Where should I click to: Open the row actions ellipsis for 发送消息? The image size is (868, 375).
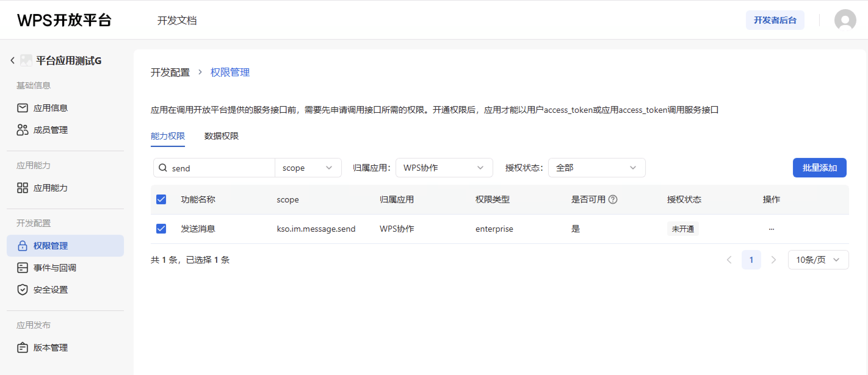(771, 229)
